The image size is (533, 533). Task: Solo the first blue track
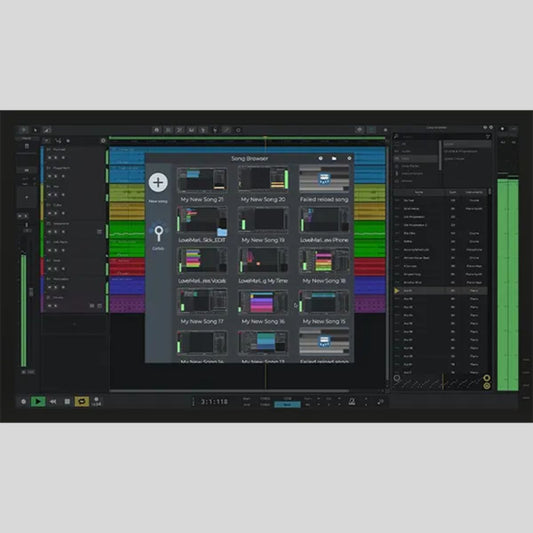[x=56, y=158]
